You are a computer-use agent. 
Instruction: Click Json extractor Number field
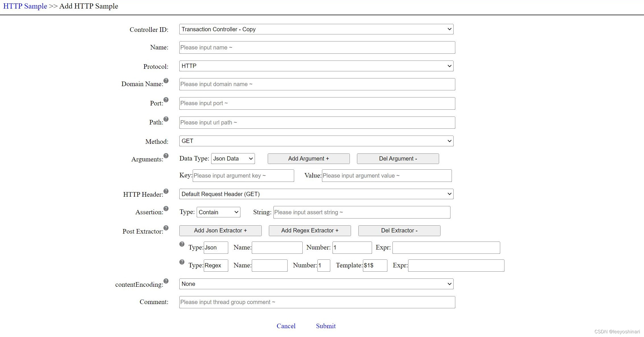pos(352,247)
